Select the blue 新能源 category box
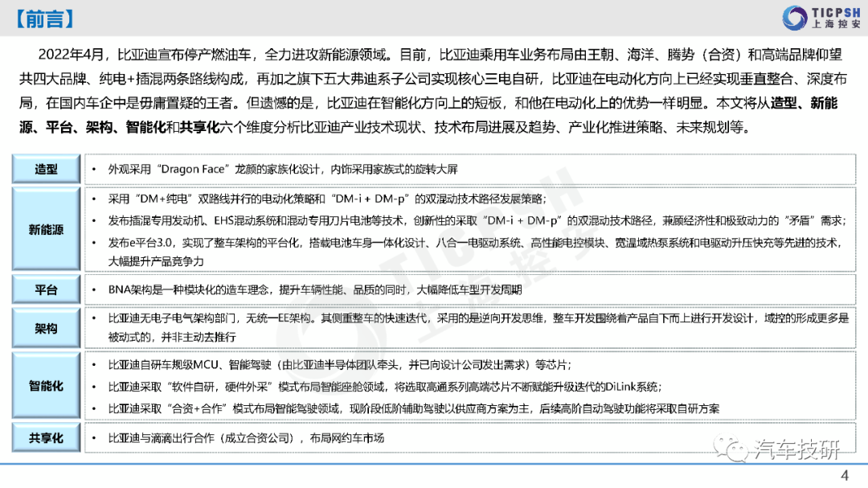868x488 pixels. 46,229
